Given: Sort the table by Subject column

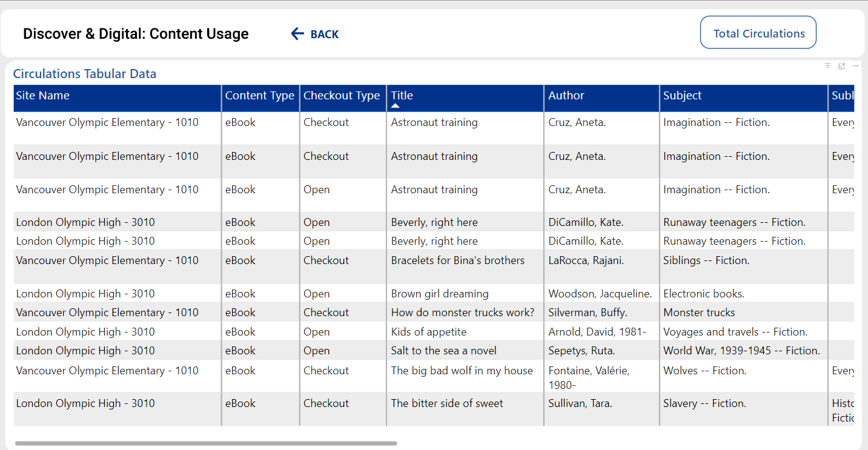Looking at the screenshot, I should coord(681,96).
